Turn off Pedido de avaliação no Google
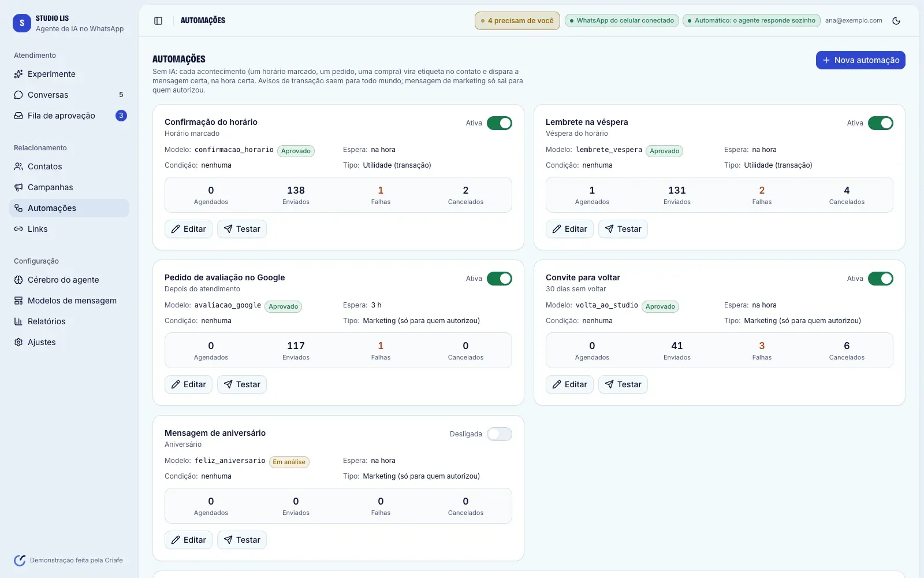 tap(500, 279)
